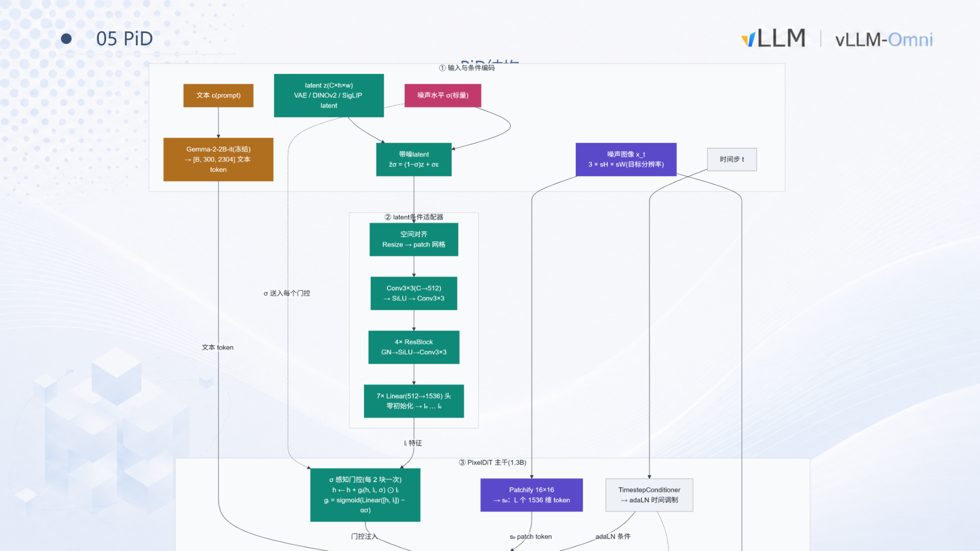Click the 'Patchify 16×16' purple box
The height and width of the screenshot is (551, 980).
point(532,495)
